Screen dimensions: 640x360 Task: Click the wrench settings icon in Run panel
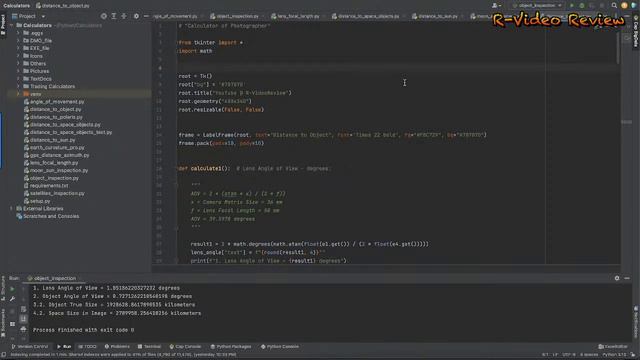coord(12,299)
